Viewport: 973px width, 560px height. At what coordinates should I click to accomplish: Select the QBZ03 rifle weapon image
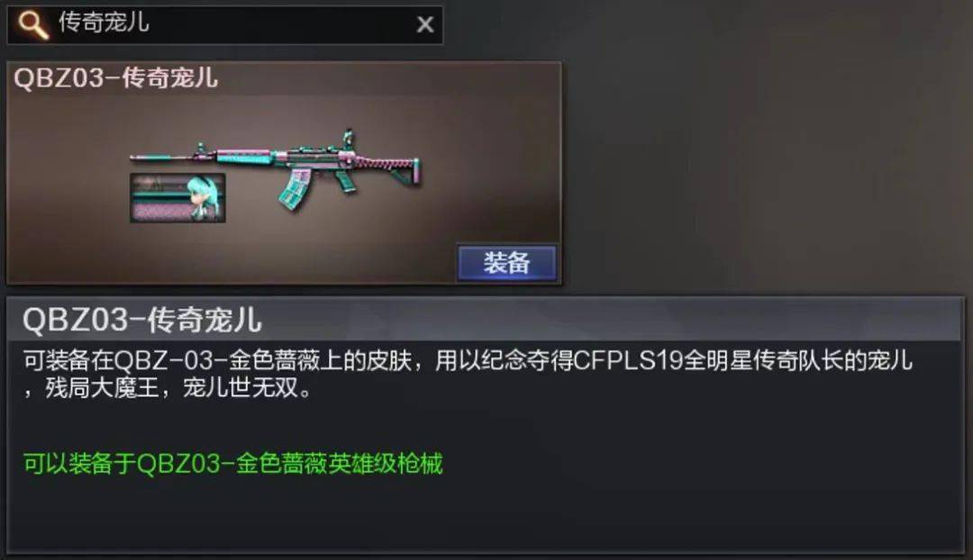(x=277, y=168)
